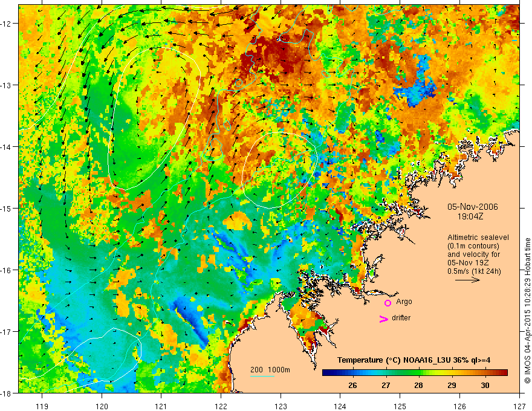The width and height of the screenshot is (532, 411).
Task: Click the '0.5m/s (1kt 24h)' text
Action: pos(475,271)
